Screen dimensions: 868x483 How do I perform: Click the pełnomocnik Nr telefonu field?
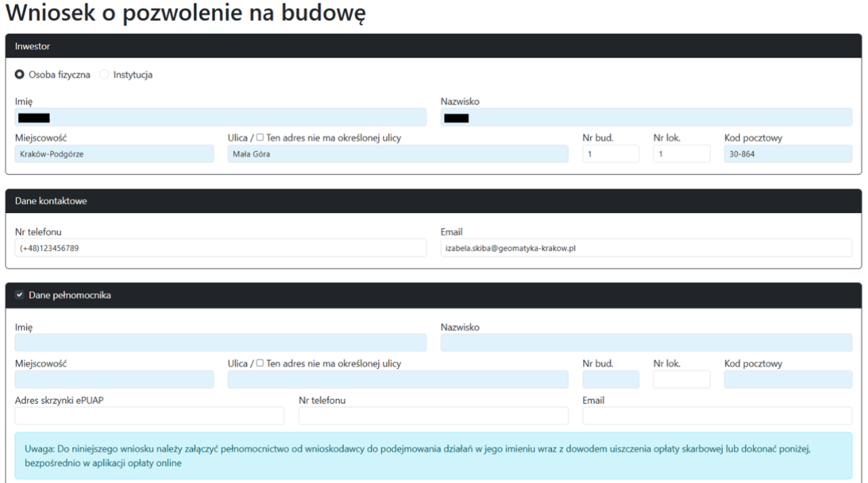point(433,415)
